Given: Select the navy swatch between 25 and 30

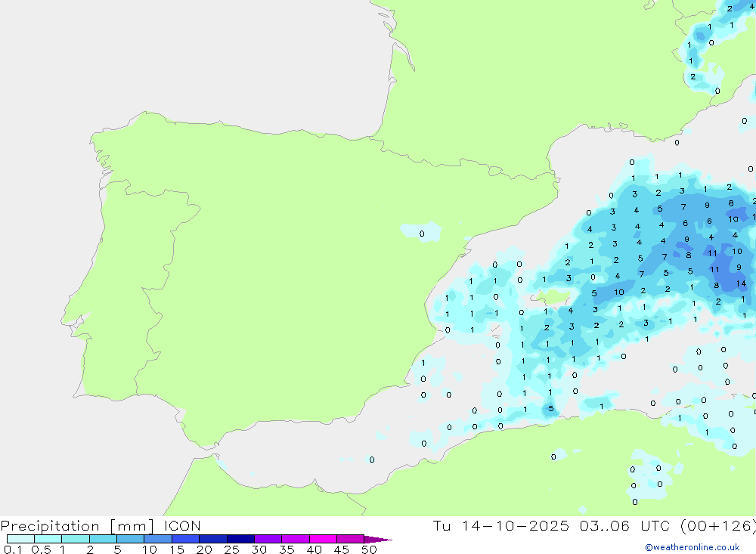Looking at the screenshot, I should [x=240, y=539].
